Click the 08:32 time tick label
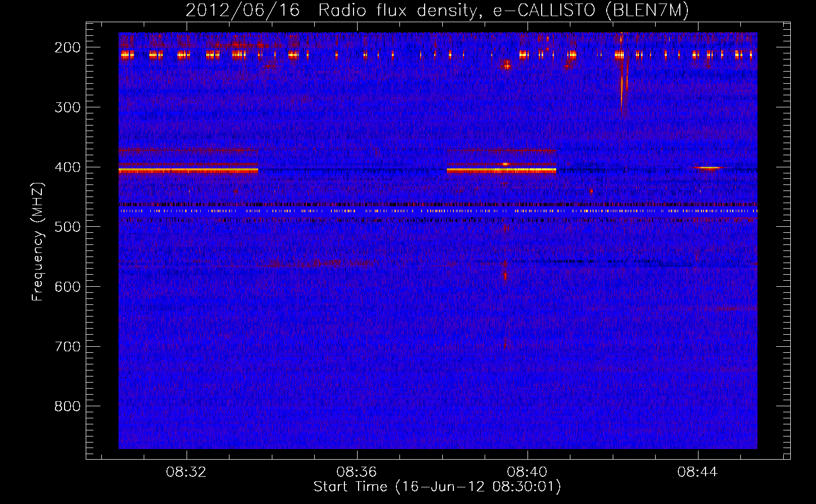This screenshot has width=816, height=504. (x=187, y=472)
